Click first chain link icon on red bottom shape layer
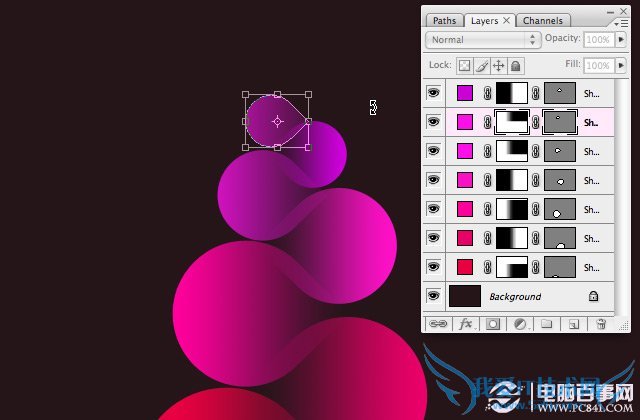Image resolution: width=640 pixels, height=420 pixels. pyautogui.click(x=487, y=267)
